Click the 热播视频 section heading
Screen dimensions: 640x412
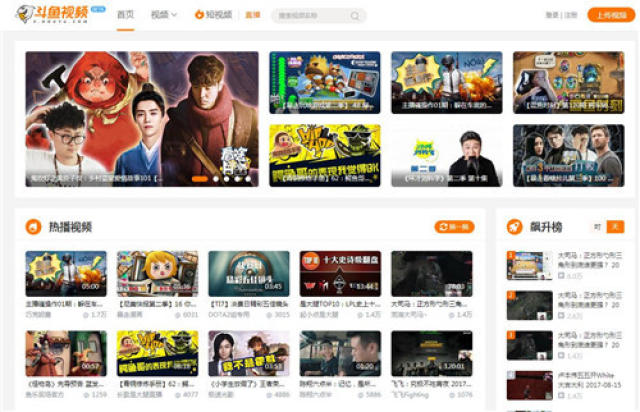tap(70, 227)
